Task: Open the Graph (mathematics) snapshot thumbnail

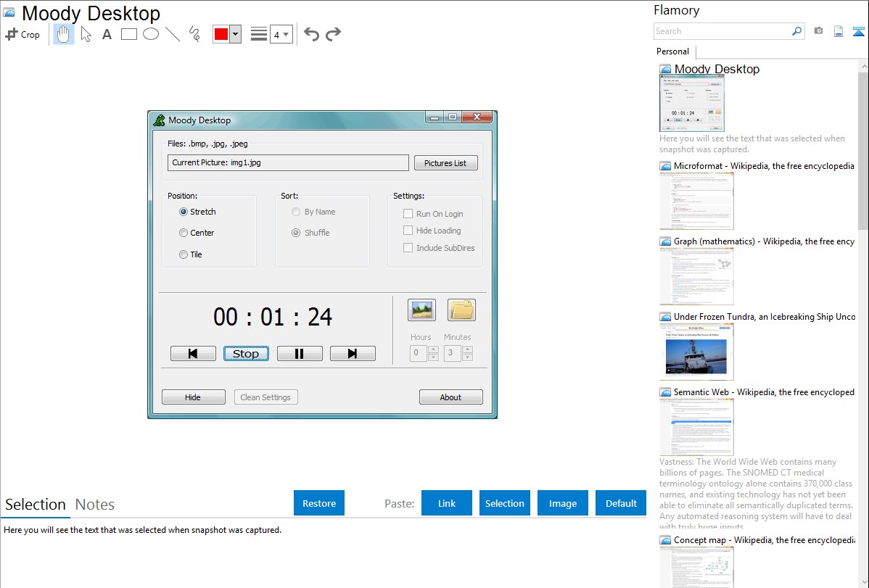Action: coord(696,276)
